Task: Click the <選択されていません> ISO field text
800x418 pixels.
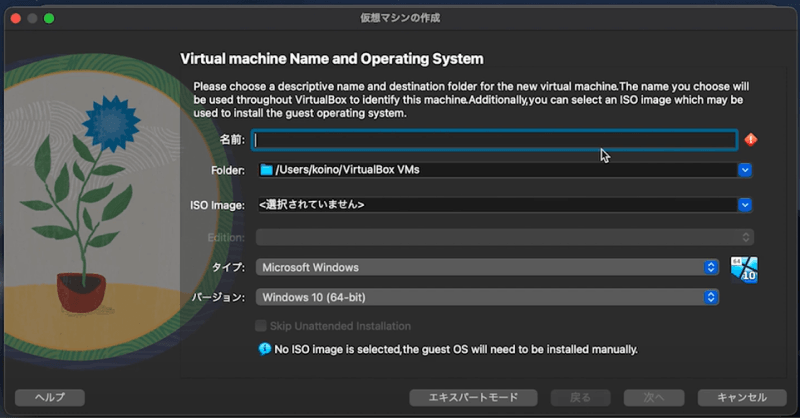Action: coord(311,205)
